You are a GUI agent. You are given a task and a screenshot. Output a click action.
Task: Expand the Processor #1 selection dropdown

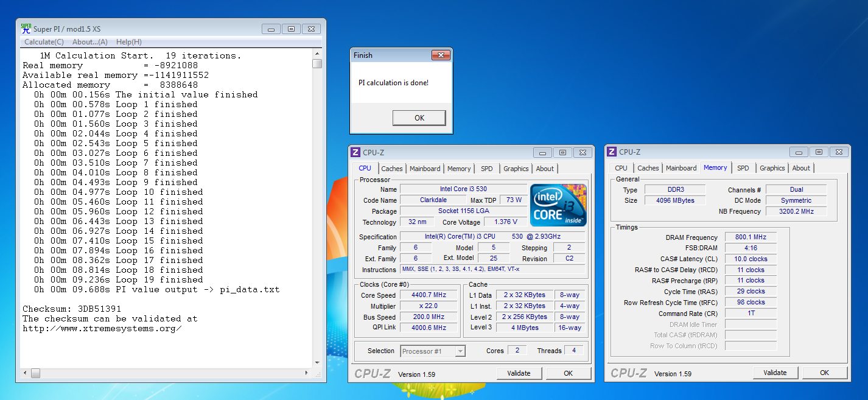click(460, 351)
